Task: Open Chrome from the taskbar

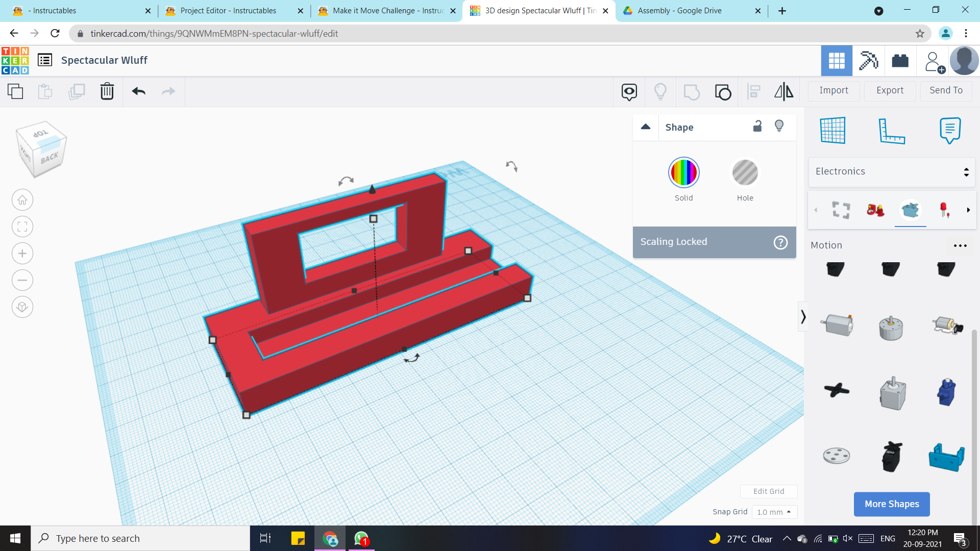Action: coord(330,538)
